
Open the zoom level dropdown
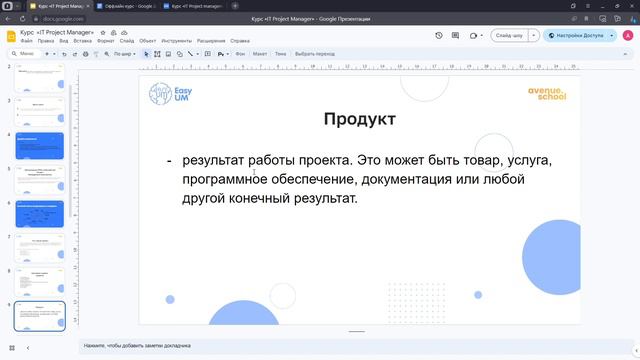(124, 54)
